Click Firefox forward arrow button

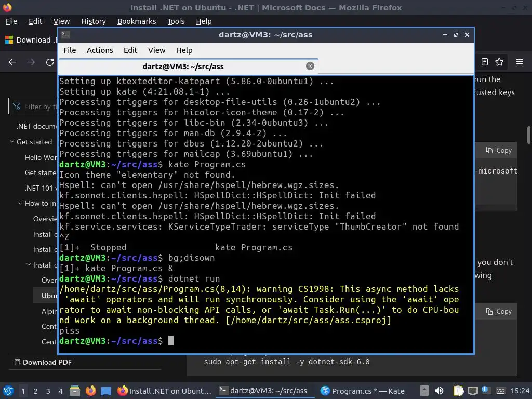click(31, 62)
